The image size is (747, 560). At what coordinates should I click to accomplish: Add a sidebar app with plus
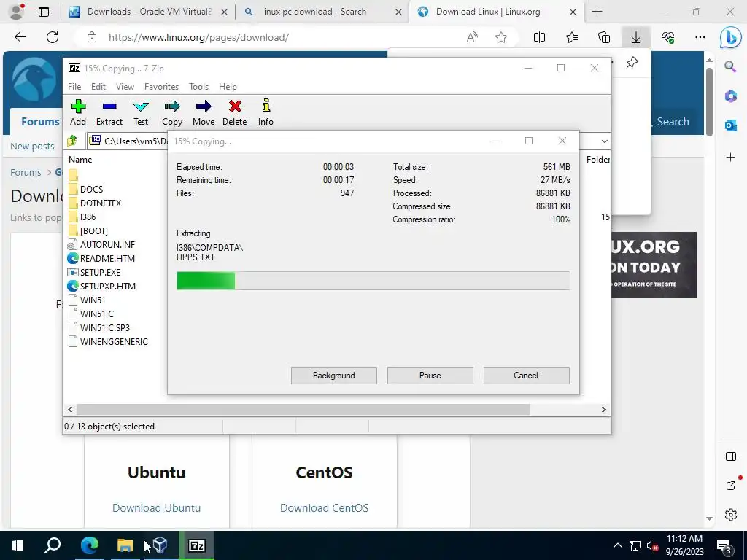click(x=730, y=157)
